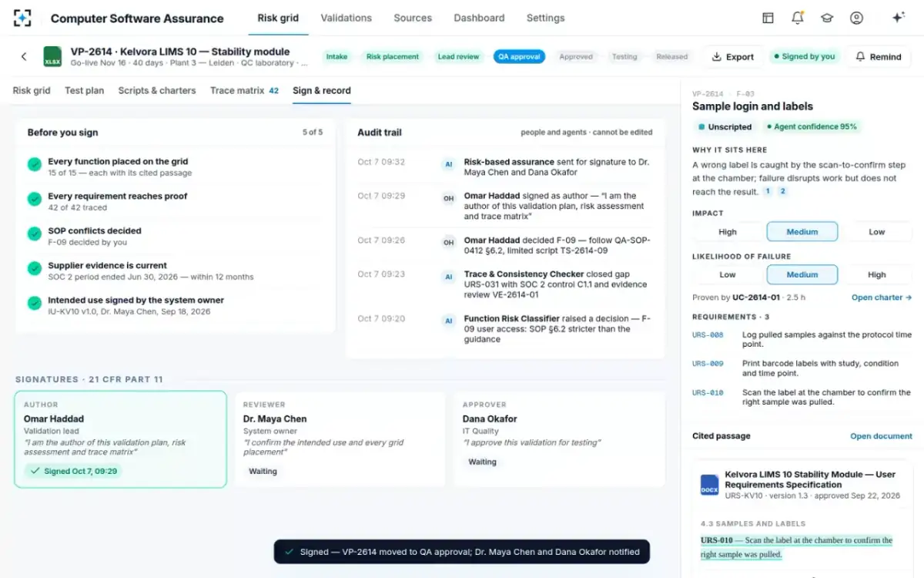Screen dimensions: 924x578
Task: Open the learning graduation cap icon
Action: point(827,18)
